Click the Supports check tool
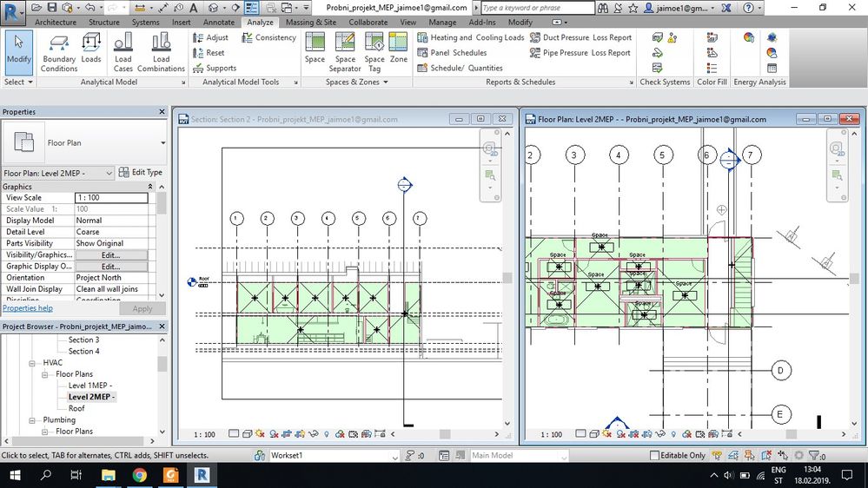868x488 pixels. tap(215, 69)
